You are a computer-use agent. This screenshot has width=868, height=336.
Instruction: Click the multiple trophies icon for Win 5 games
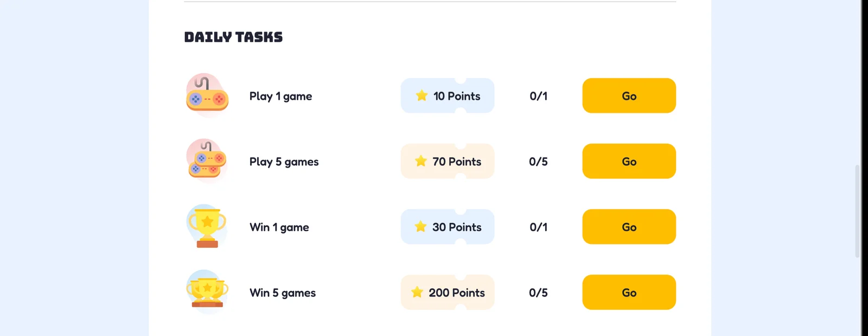point(207,293)
